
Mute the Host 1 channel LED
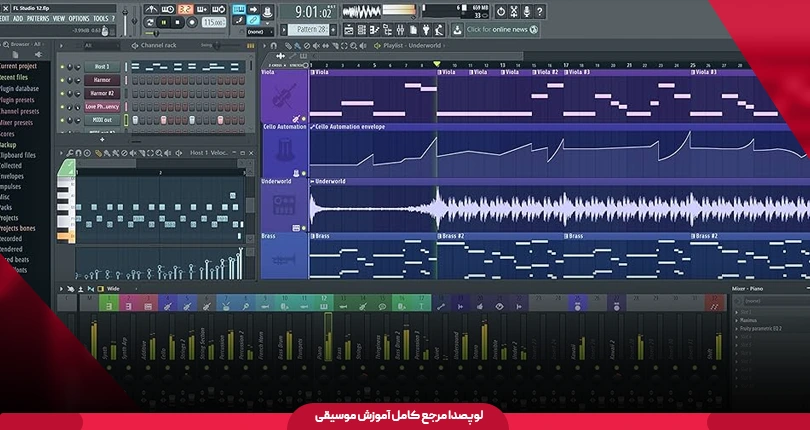click(63, 67)
